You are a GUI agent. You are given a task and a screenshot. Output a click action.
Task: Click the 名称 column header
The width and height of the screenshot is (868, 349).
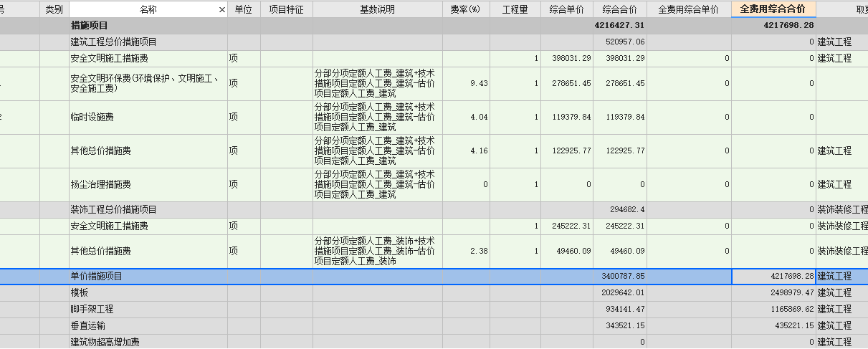pos(148,9)
